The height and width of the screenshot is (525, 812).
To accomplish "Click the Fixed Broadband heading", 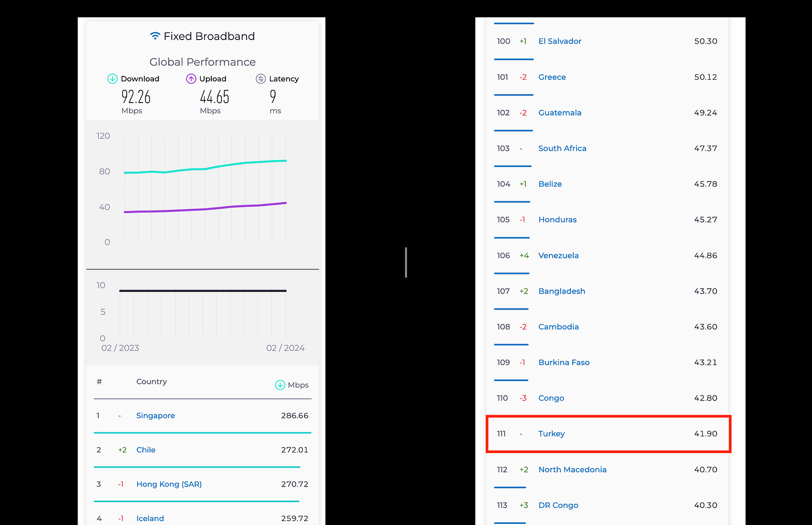I will pyautogui.click(x=209, y=36).
